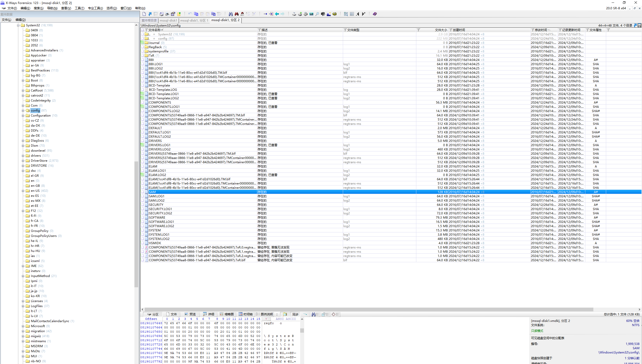Click the Open Disk icon
The image size is (642, 364).
[294, 14]
